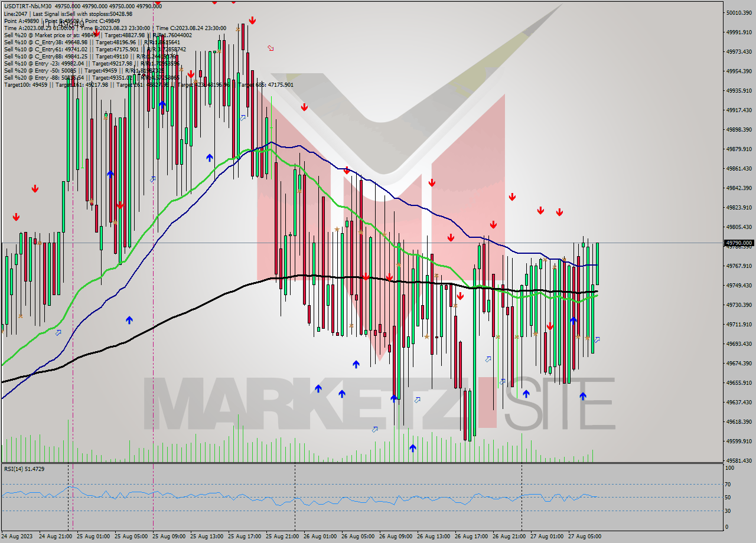Select the red sell arrow at the far left edge
Screen dimensions: 756x543
tap(16, 217)
